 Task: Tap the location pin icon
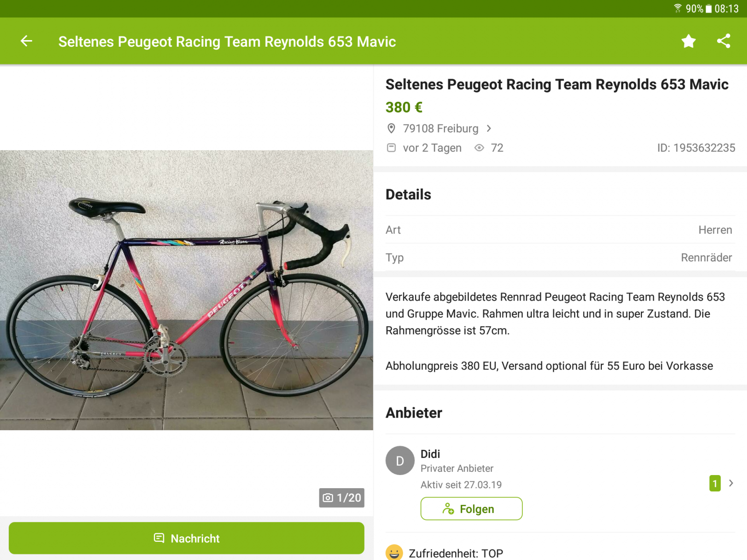click(391, 128)
